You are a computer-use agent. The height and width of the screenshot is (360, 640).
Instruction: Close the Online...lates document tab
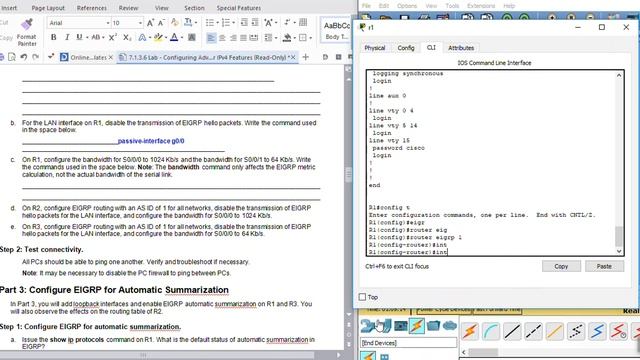(111, 58)
